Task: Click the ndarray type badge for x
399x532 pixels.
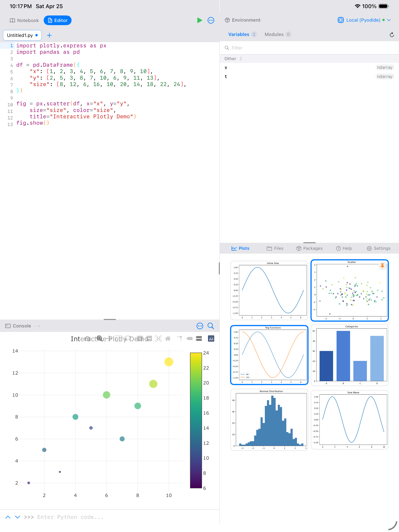Action: pos(385,68)
